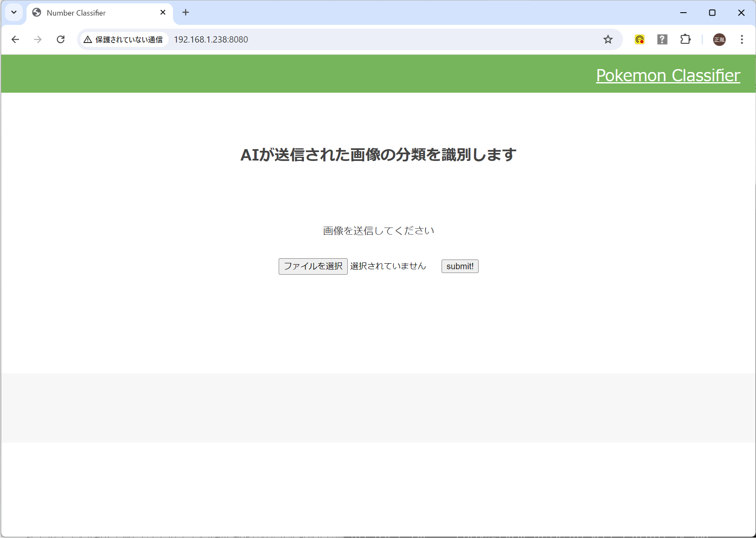This screenshot has height=538, width=756.
Task: Bookmark this page with the star
Action: [x=607, y=39]
